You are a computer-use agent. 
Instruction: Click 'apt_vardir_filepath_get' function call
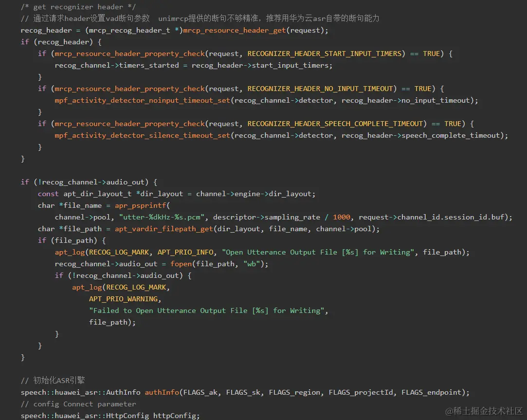164,229
